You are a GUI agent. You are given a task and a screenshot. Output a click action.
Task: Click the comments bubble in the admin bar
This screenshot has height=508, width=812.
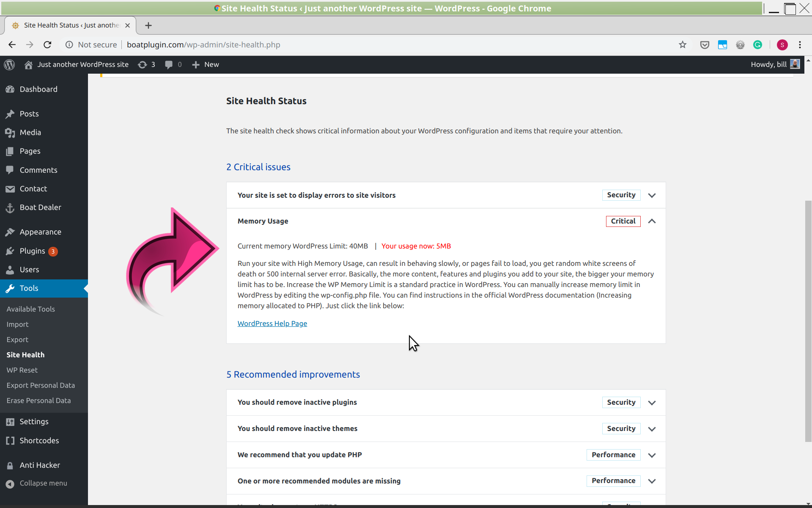[x=169, y=64]
